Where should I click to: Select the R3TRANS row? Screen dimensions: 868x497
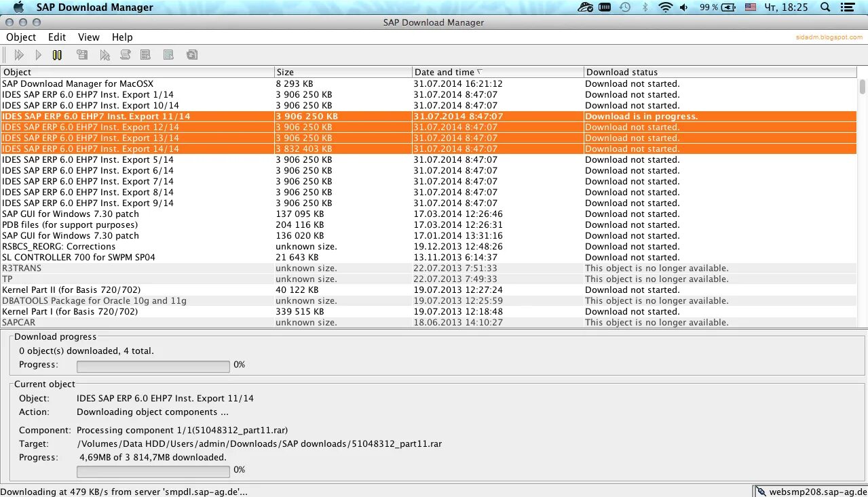428,269
